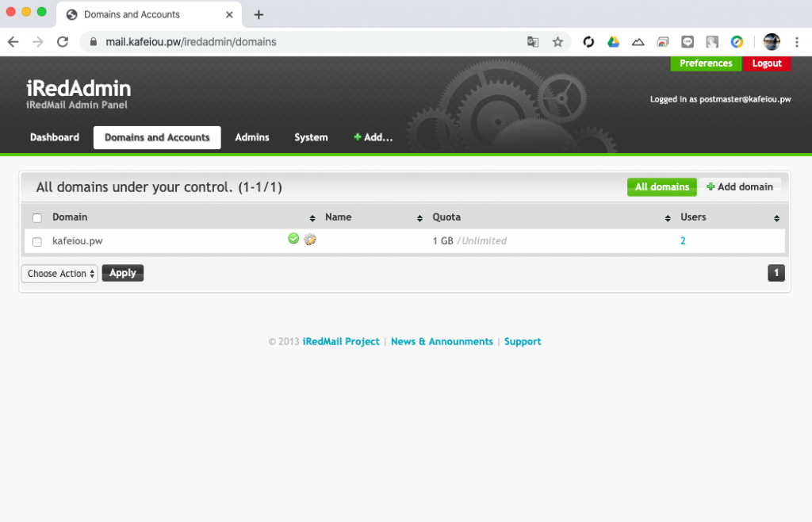
Task: Click the '1 GB' quota value
Action: tap(442, 241)
